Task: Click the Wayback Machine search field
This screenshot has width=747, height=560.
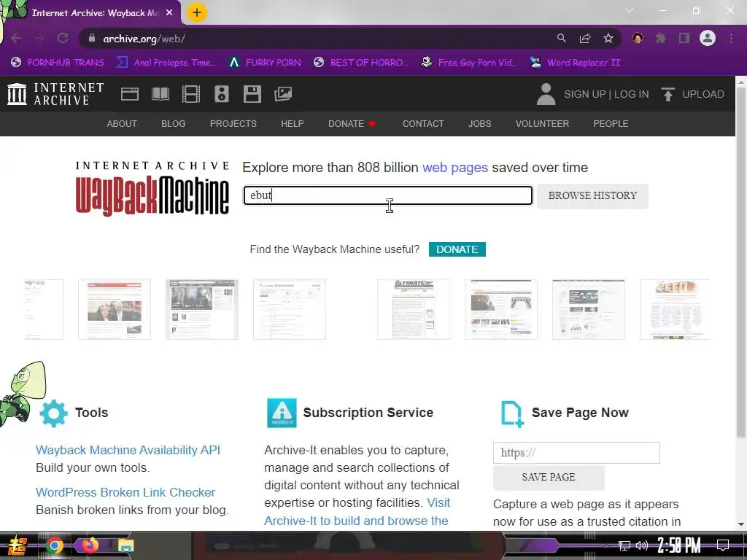Action: coord(388,195)
